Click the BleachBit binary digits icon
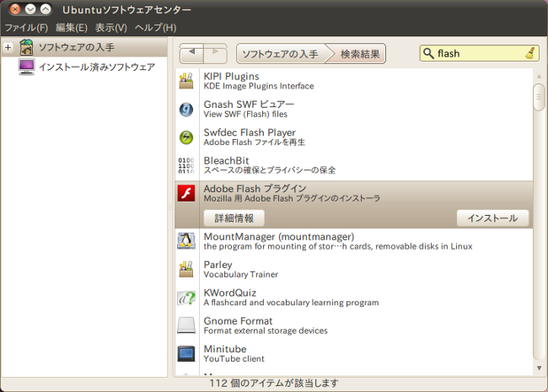548x392 pixels. click(x=186, y=165)
